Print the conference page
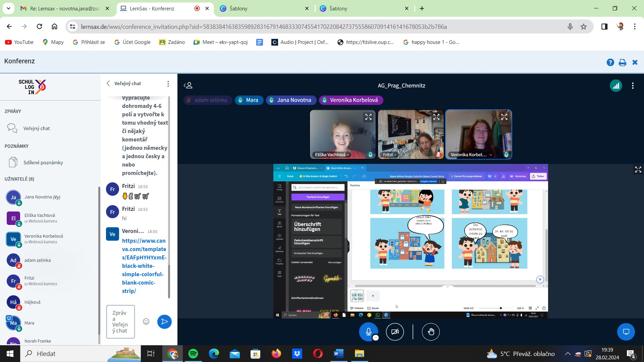Screen dimensions: 644x362 coord(623,62)
